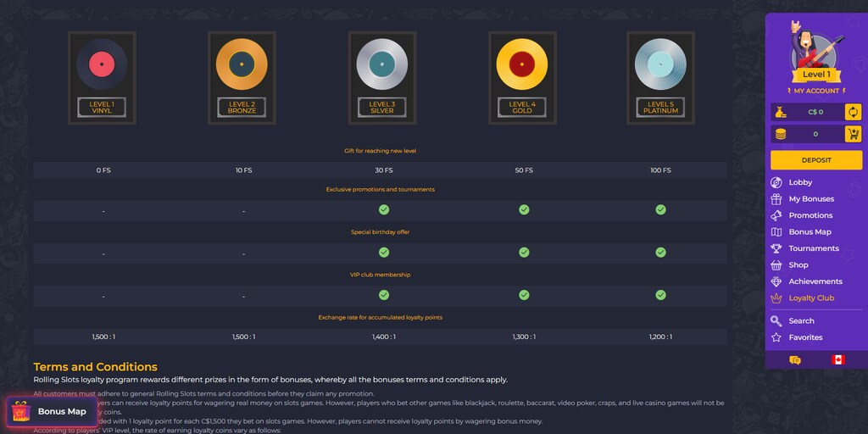Viewport: 868px width, 434px height.
Task: Open live chat support icon
Action: tap(794, 360)
